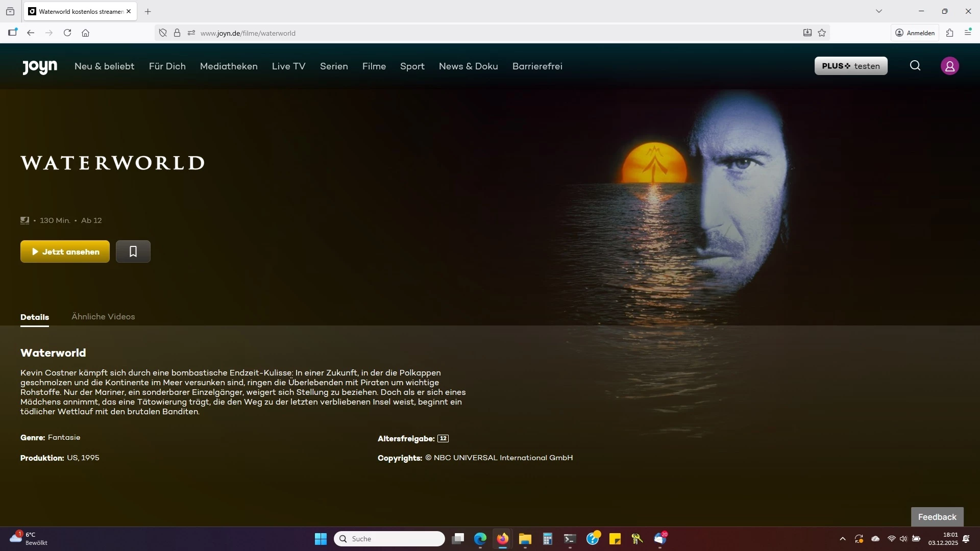Expand the list all tabs chevron
980x551 pixels.
pyautogui.click(x=878, y=11)
